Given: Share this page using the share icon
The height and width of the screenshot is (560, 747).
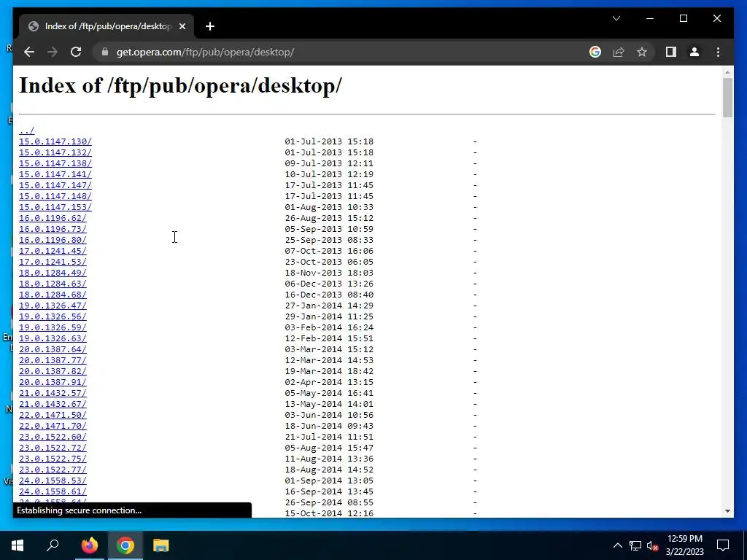Looking at the screenshot, I should tap(619, 52).
